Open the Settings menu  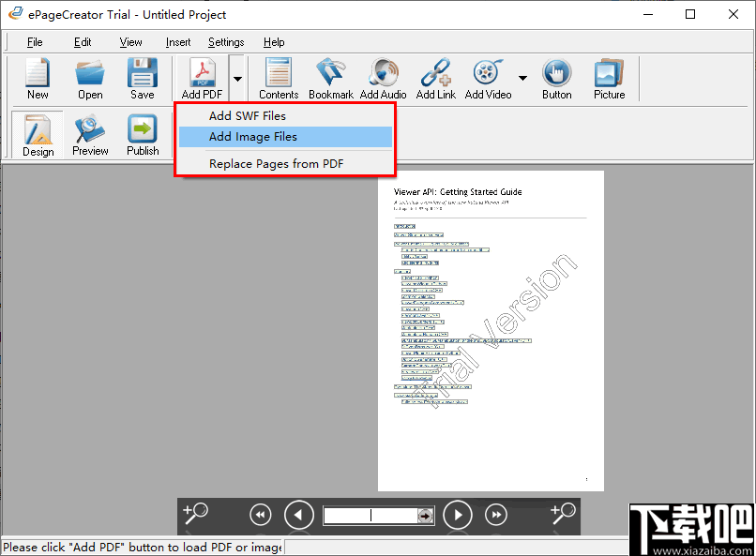coord(226,42)
